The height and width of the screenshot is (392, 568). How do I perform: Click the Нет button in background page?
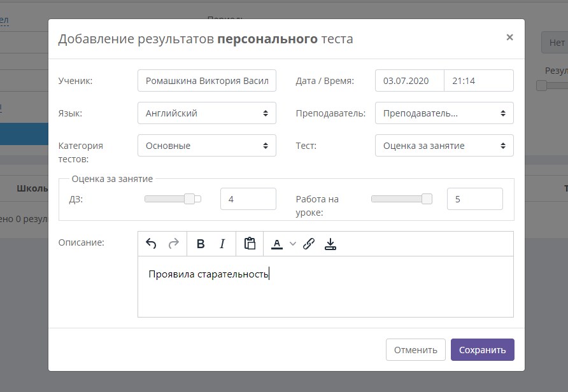[x=555, y=43]
